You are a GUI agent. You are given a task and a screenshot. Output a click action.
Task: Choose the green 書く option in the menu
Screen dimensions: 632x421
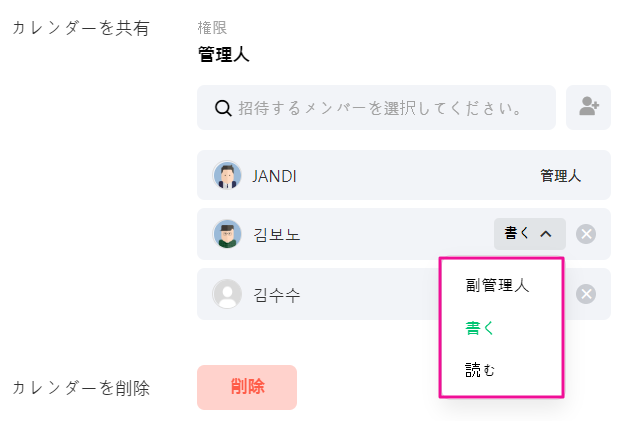pyautogui.click(x=481, y=328)
